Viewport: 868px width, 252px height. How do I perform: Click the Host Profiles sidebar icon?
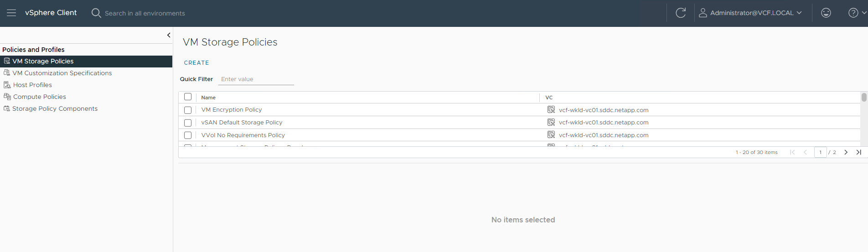7,85
